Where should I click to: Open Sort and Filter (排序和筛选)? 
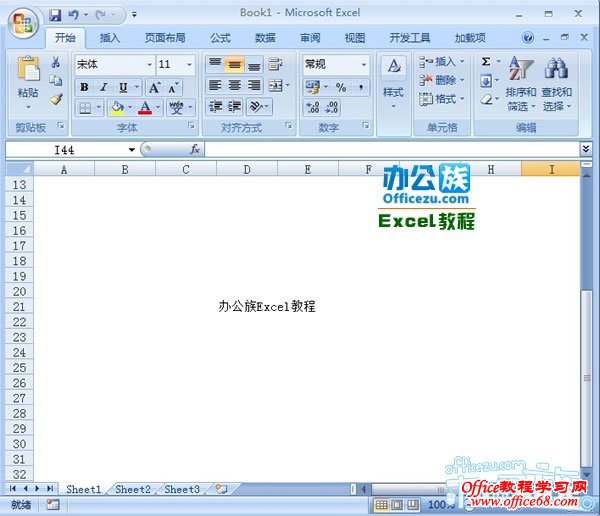[x=520, y=84]
